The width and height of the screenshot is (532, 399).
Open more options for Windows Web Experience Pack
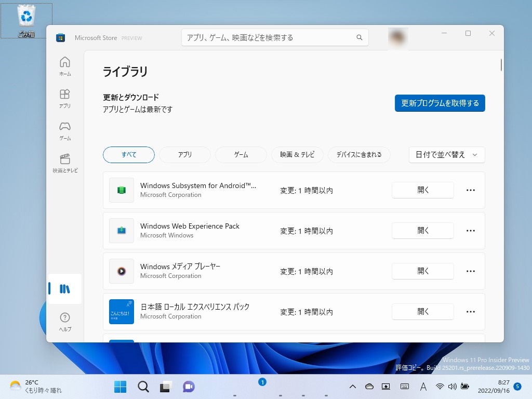[470, 231]
